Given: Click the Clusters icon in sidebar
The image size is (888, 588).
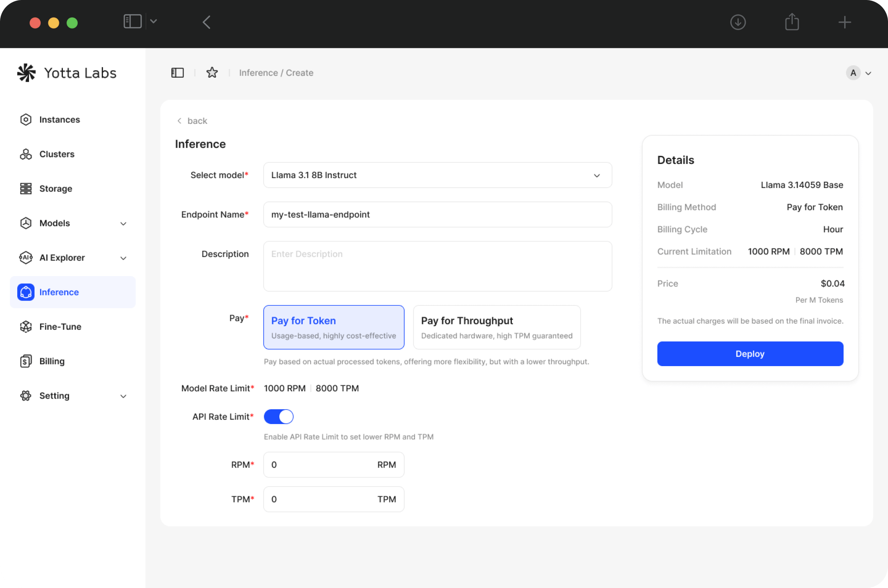Looking at the screenshot, I should coord(26,154).
